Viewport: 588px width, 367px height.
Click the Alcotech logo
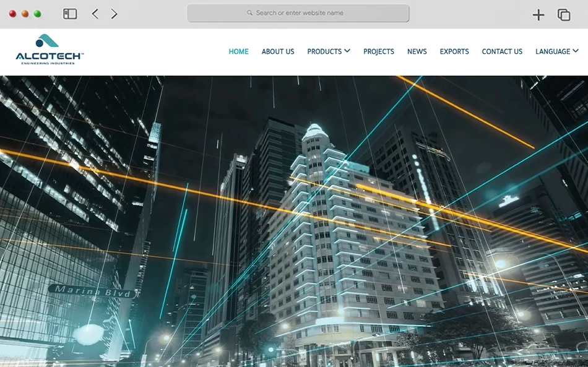point(50,50)
